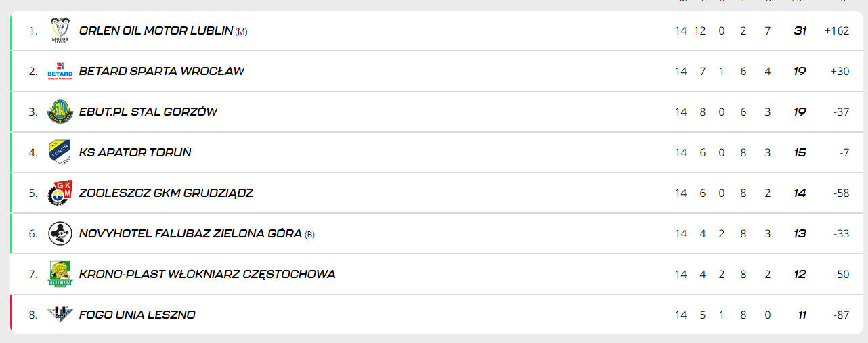This screenshot has height=343, width=868.
Task: Click the Fogo Unia Leszno logo
Action: tap(60, 314)
